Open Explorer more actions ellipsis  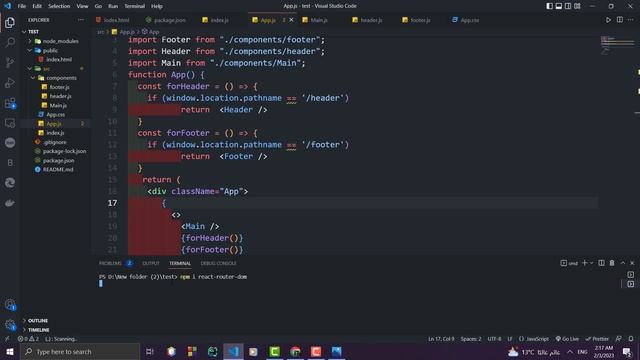click(x=81, y=20)
